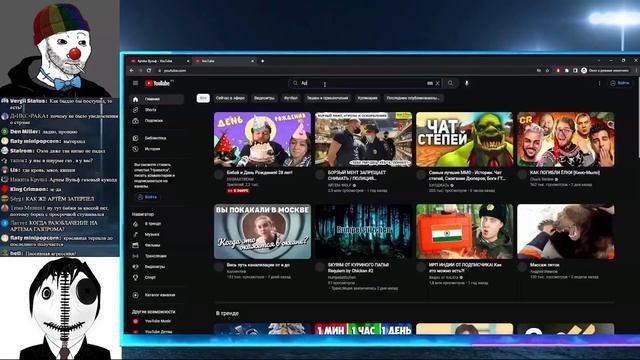Select the Сейчас в эфире filter chip
Screen dimensions: 640x360
tap(230, 98)
